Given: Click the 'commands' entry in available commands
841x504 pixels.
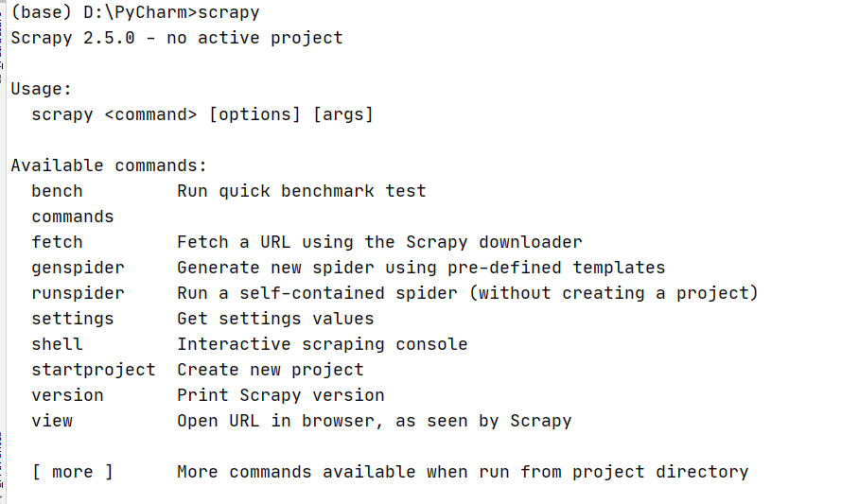Looking at the screenshot, I should tap(73, 217).
